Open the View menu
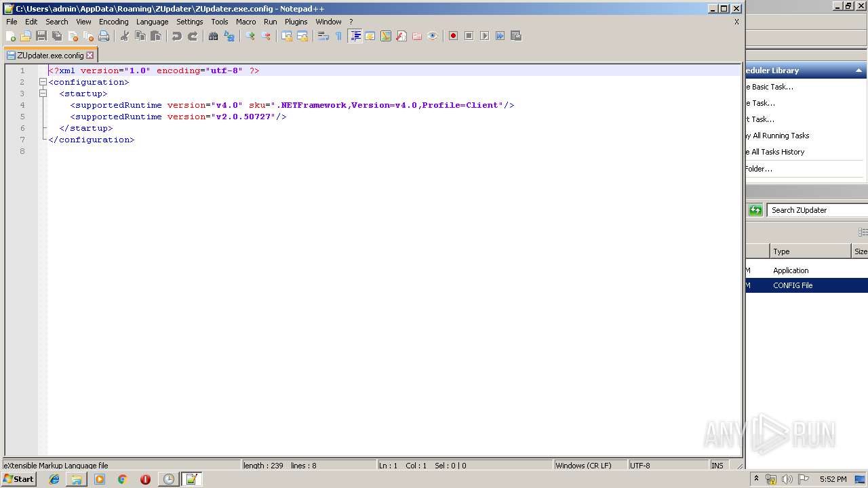 pos(83,22)
